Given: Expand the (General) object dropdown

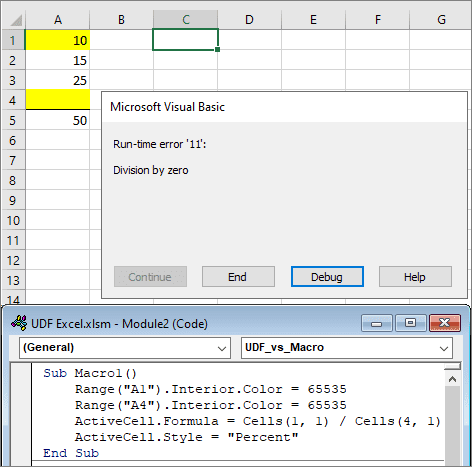Looking at the screenshot, I should (222, 348).
